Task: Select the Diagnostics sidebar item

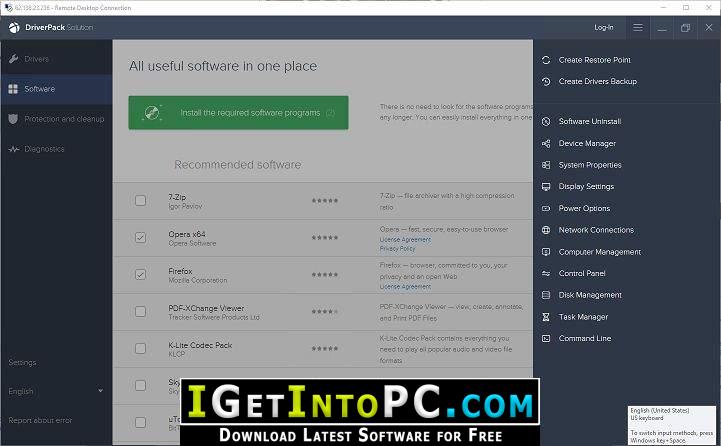Action: pyautogui.click(x=44, y=149)
